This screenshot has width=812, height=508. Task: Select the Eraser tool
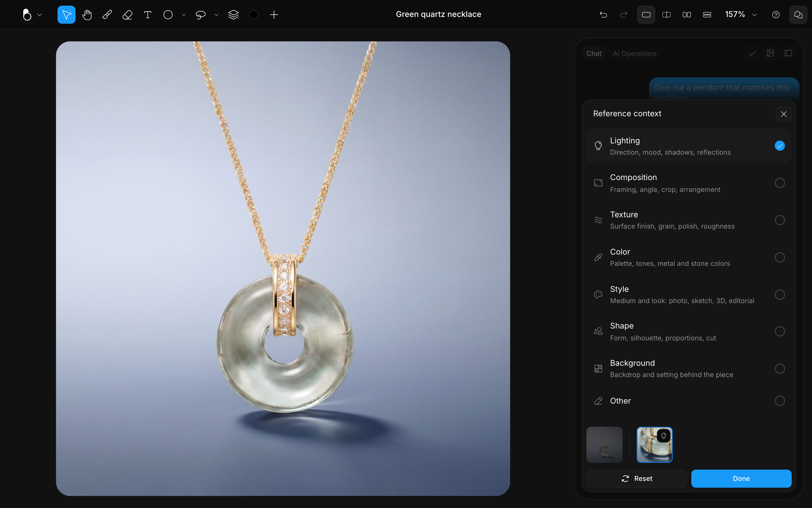coord(127,15)
